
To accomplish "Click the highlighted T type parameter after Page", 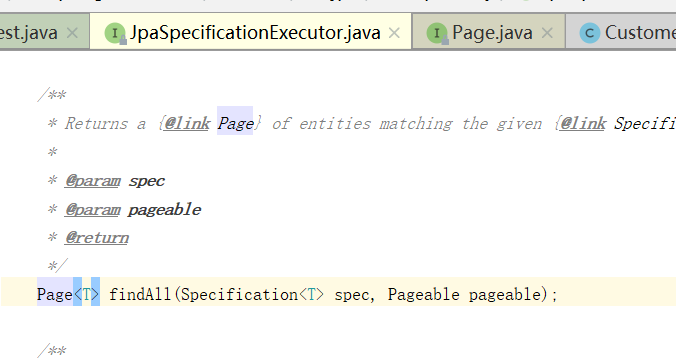I will coord(87,295).
